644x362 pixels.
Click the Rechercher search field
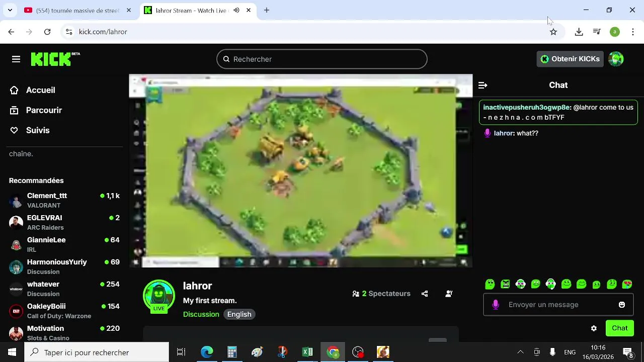[322, 59]
